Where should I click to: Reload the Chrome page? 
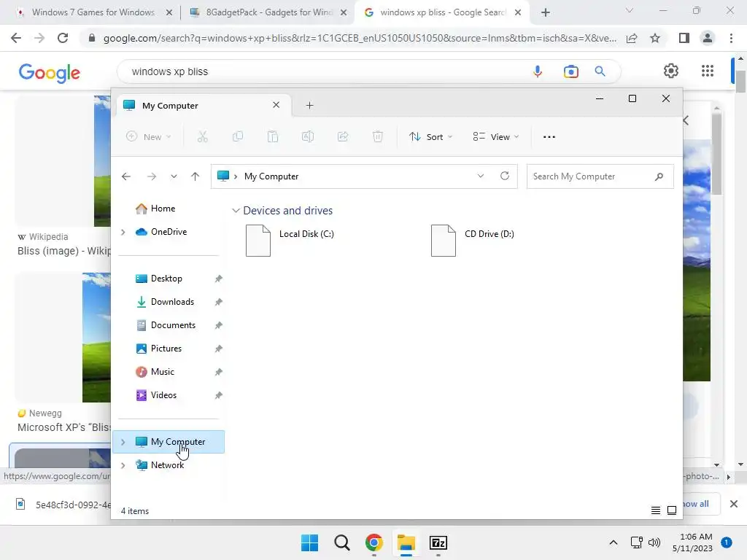[63, 38]
